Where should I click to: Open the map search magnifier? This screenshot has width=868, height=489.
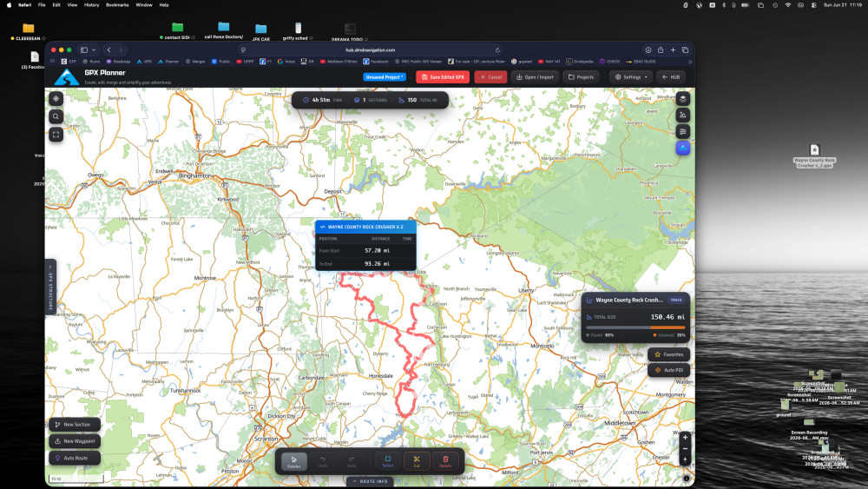[x=56, y=116]
